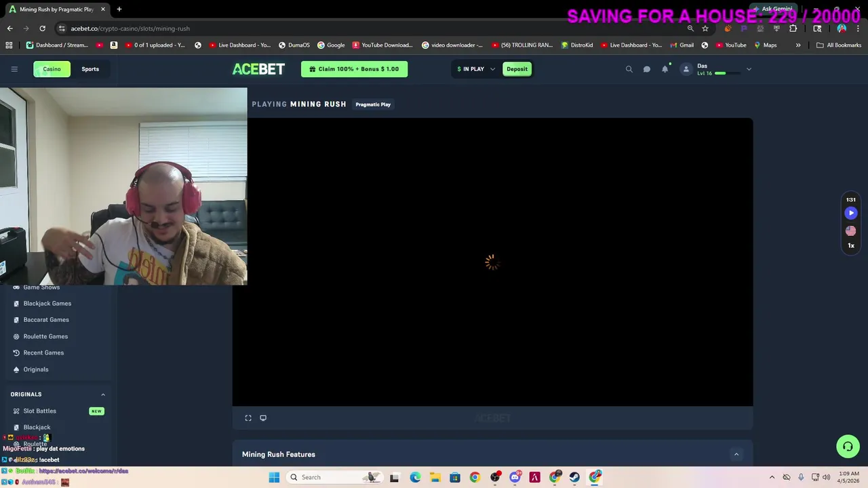Open Microsoft Edge from the taskbar
Image resolution: width=868 pixels, height=488 pixels.
coord(415,477)
